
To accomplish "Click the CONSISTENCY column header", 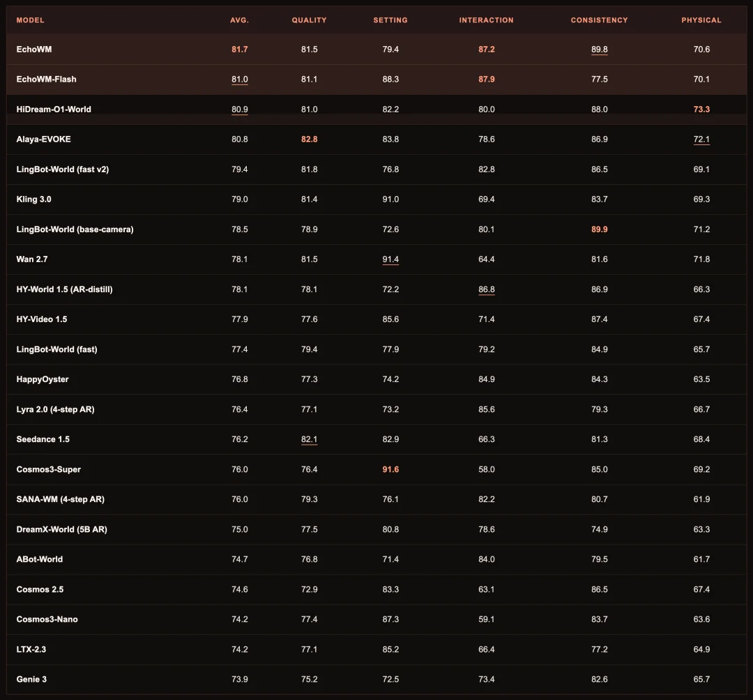I will pyautogui.click(x=600, y=20).
